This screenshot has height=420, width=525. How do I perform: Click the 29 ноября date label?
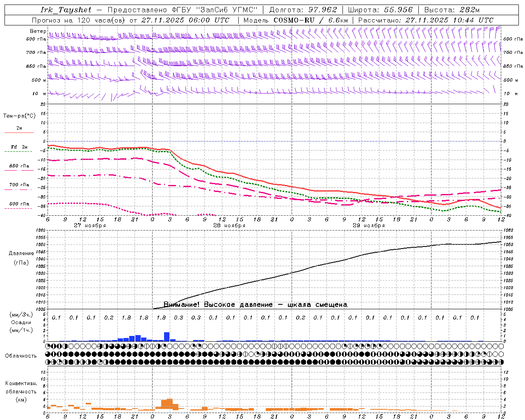pyautogui.click(x=369, y=226)
